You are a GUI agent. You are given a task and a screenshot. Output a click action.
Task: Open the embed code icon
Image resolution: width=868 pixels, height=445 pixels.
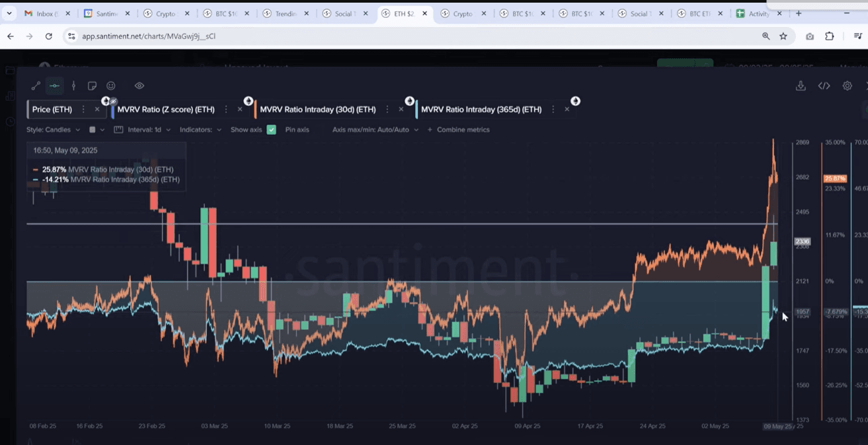click(x=824, y=85)
